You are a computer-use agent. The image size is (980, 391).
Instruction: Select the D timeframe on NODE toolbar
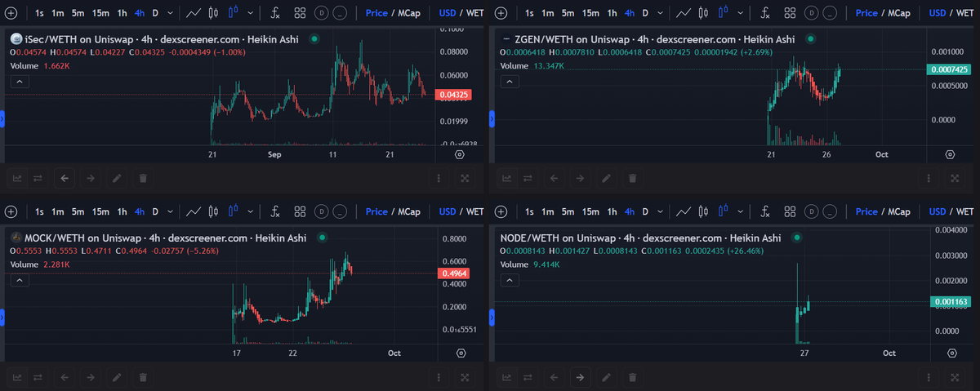coord(645,211)
